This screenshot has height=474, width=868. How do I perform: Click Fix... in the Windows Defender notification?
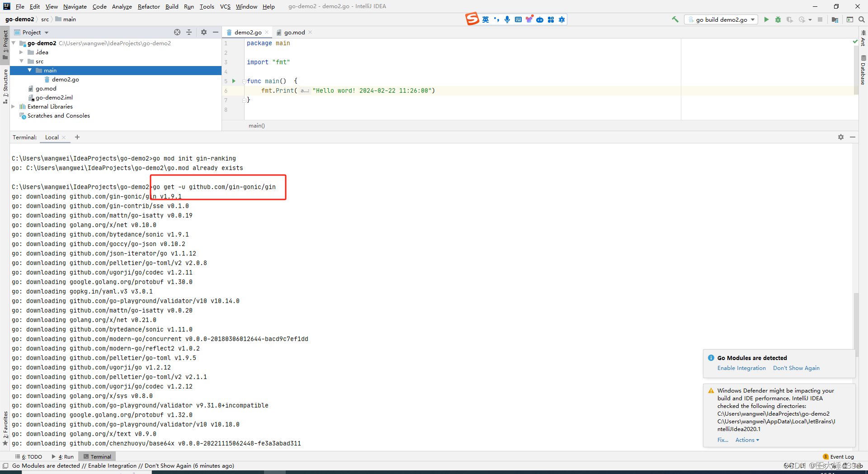coord(722,440)
